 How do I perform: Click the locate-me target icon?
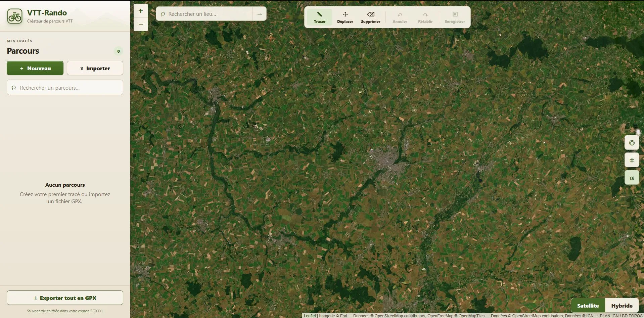[632, 143]
